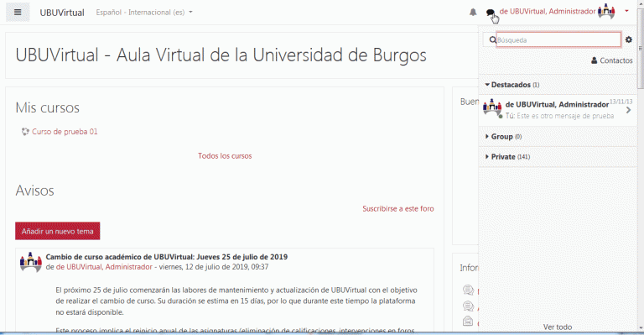Open Contactos in messaging panel

coord(612,60)
